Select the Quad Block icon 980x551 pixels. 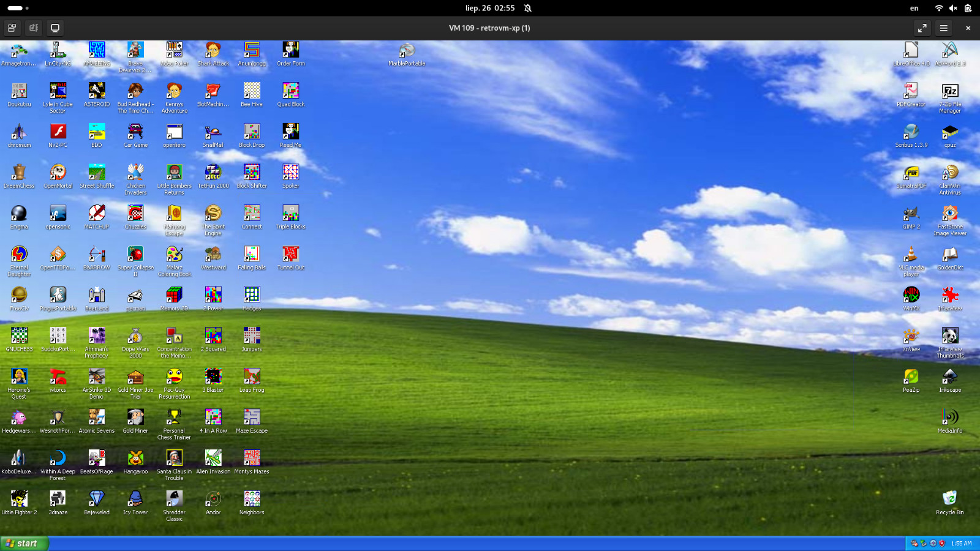click(290, 91)
